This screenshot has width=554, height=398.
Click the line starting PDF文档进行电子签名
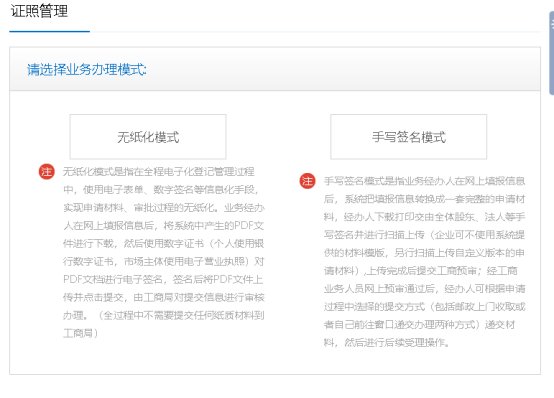click(x=163, y=280)
